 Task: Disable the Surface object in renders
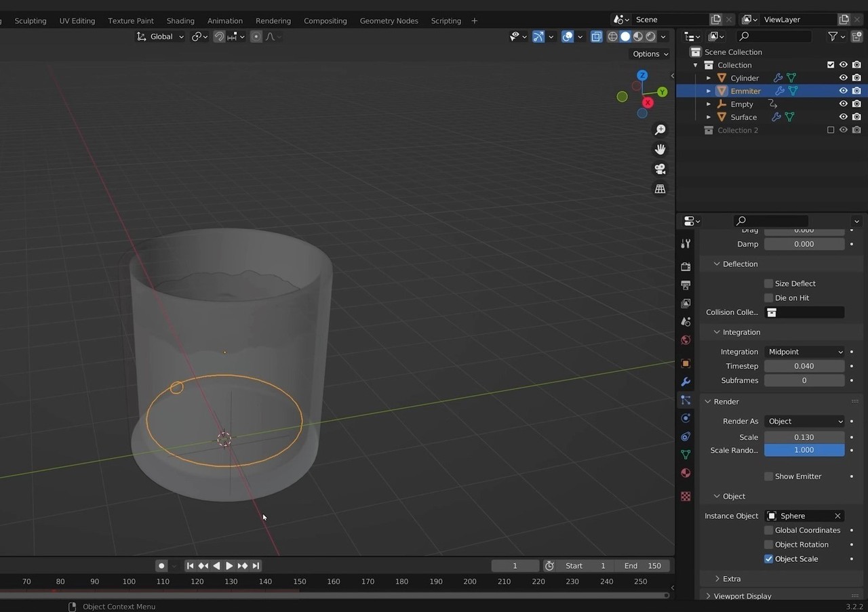[x=856, y=117]
